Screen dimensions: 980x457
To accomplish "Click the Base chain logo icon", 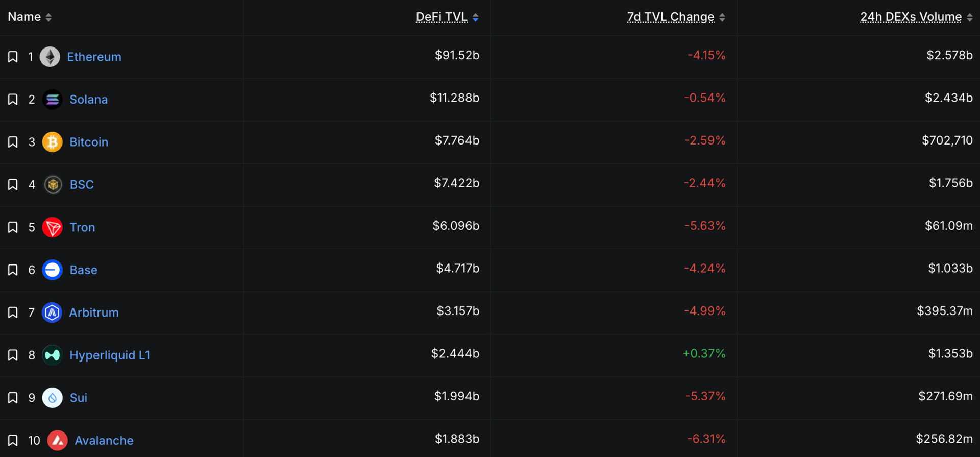I will (x=52, y=270).
